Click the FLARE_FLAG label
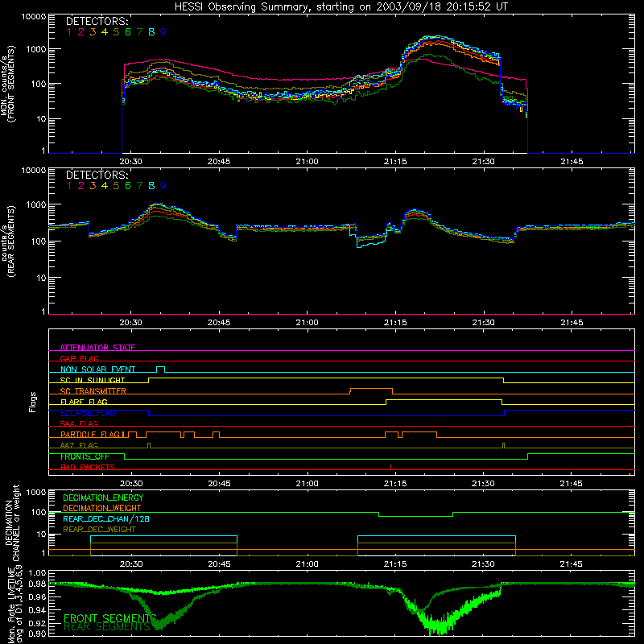The width and height of the screenshot is (644, 644). (84, 402)
